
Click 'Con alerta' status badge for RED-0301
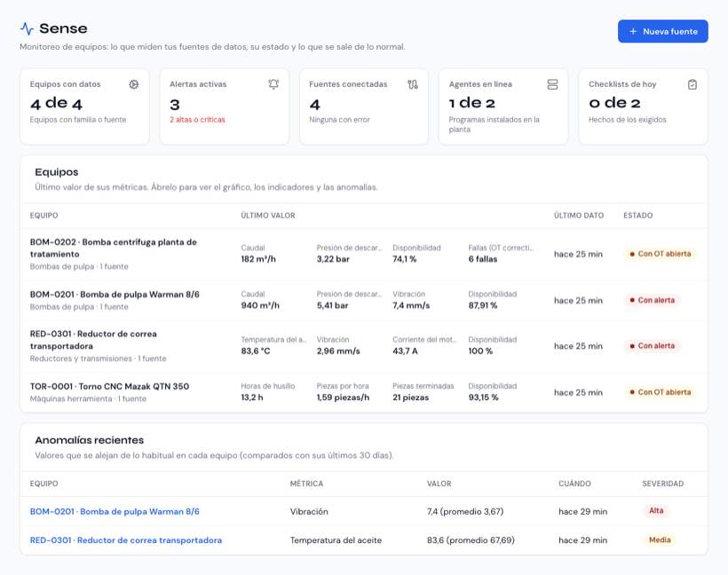(652, 346)
